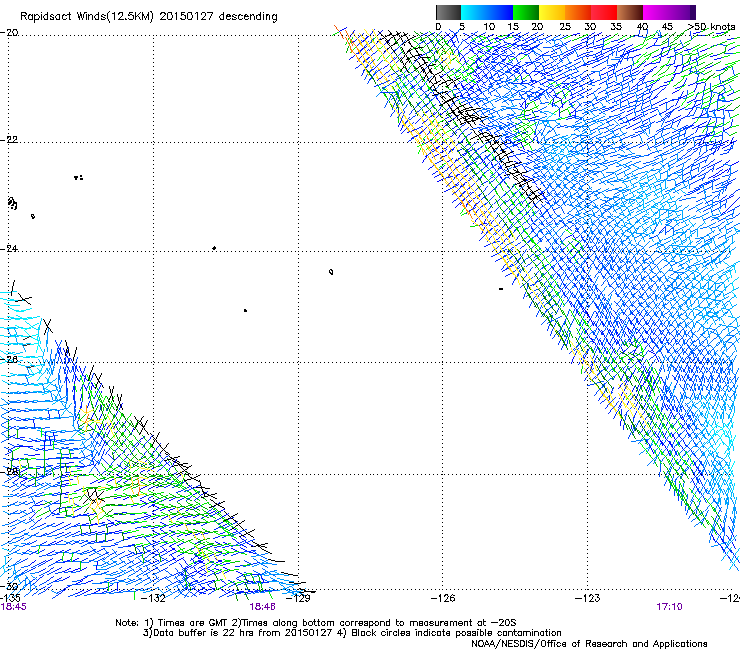This screenshot has width=740, height=650.
Task: Click the longitude label '-129'
Action: point(299,598)
